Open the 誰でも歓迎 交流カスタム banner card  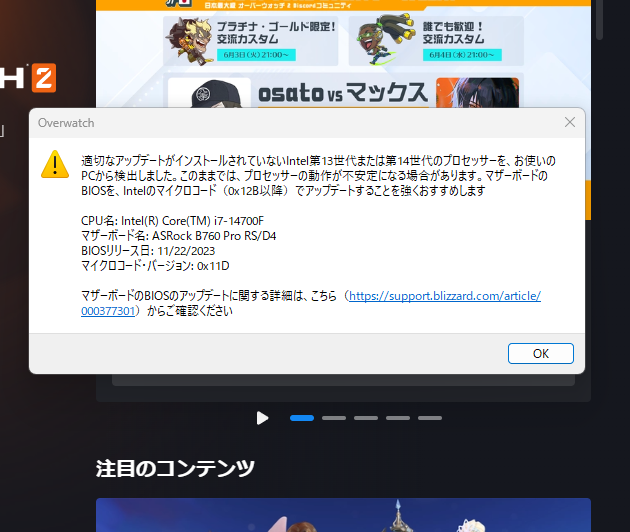[x=436, y=41]
